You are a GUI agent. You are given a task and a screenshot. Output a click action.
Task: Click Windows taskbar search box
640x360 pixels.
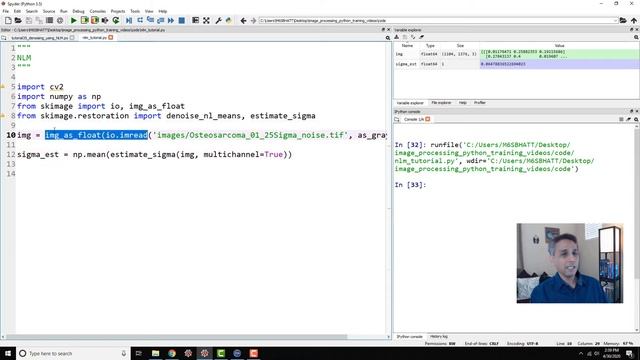coord(73,353)
